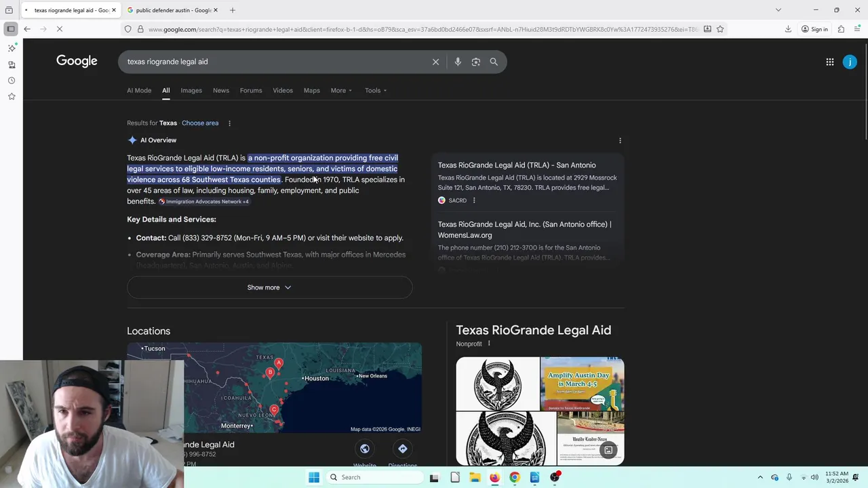
Task: Choose a different results area
Action: 200,123
